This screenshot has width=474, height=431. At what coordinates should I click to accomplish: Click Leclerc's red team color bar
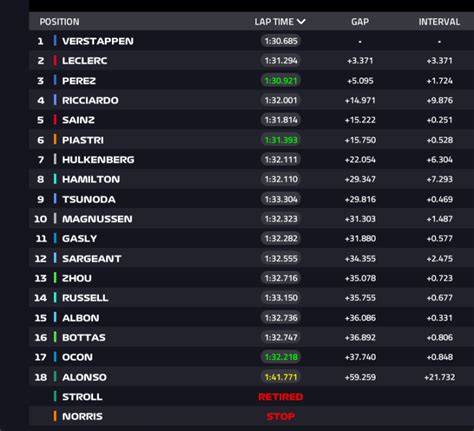(55, 61)
